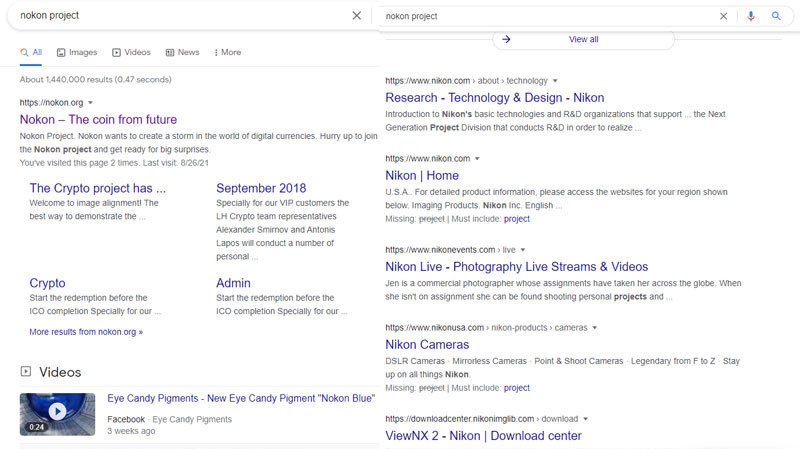Click the 'Facebook · Eye Candy Pigments' source text
The height and width of the screenshot is (449, 800).
[169, 419]
